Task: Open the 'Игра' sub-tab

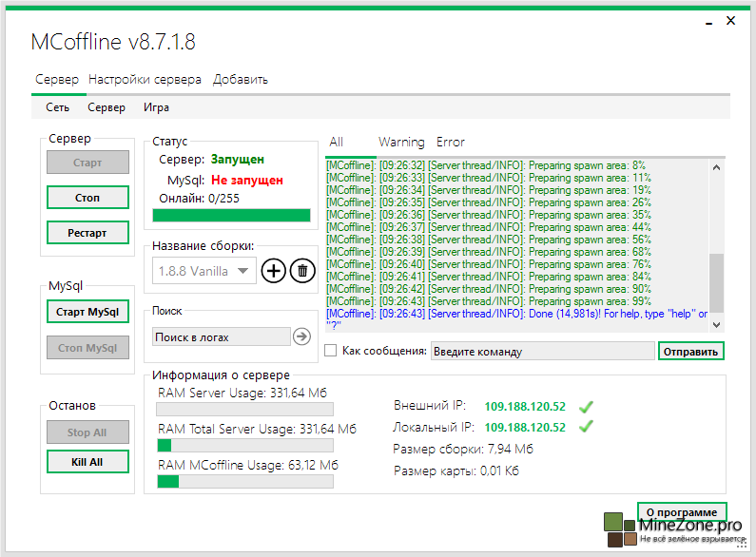Action: (156, 108)
